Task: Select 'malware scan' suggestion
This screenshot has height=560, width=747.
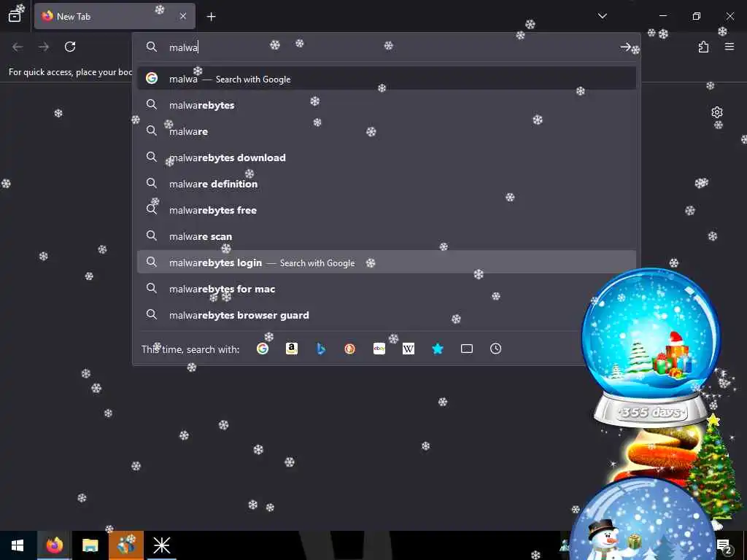Action: 387,236
